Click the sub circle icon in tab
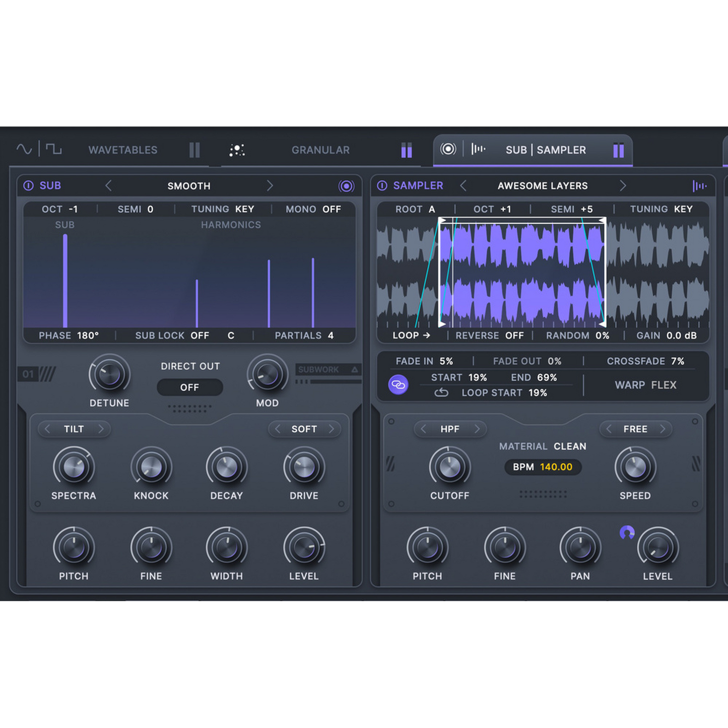The image size is (728, 728). pos(448,149)
